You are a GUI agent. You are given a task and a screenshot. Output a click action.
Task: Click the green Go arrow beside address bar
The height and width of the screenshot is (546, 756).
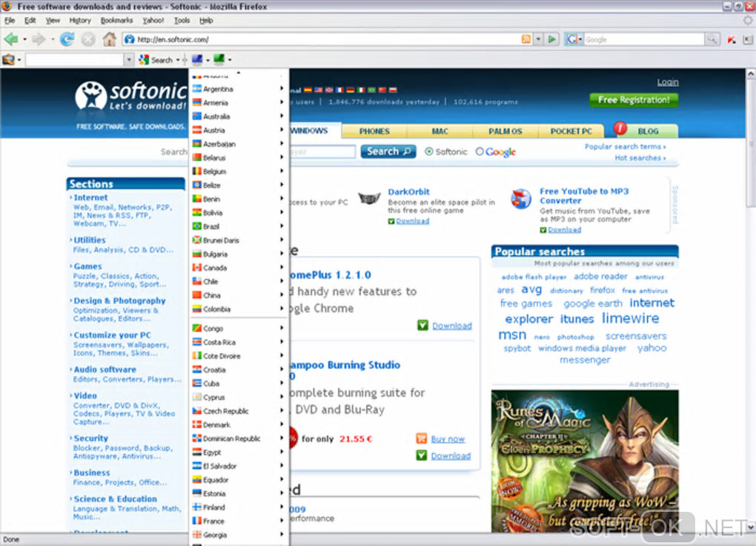(x=552, y=39)
